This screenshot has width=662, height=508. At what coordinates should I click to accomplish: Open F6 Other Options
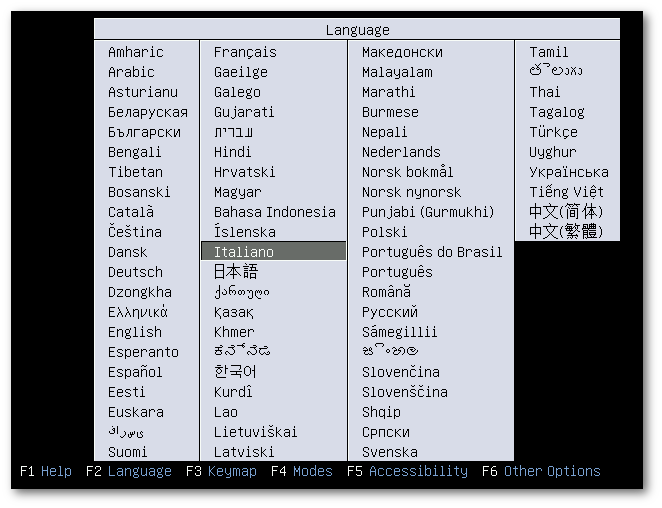pyautogui.click(x=541, y=471)
